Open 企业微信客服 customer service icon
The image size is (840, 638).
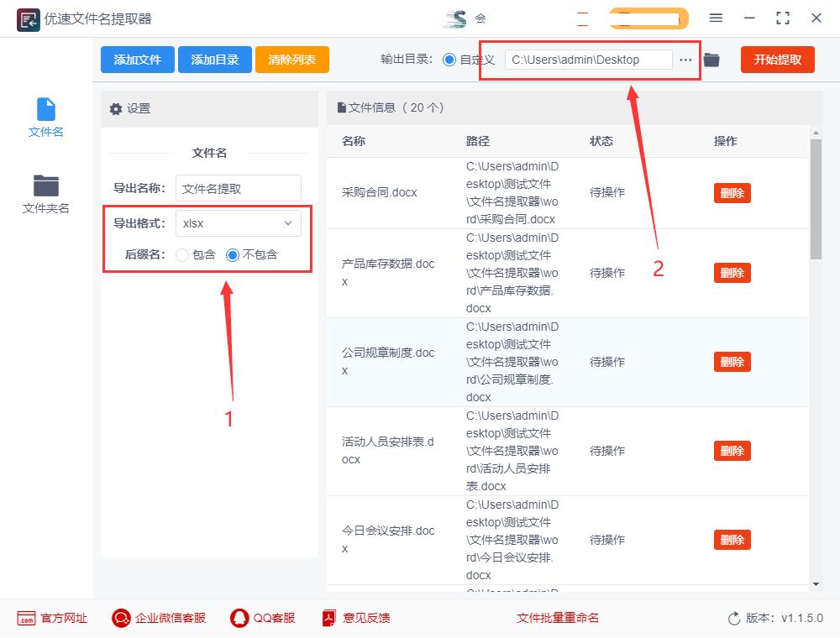pyautogui.click(x=121, y=619)
